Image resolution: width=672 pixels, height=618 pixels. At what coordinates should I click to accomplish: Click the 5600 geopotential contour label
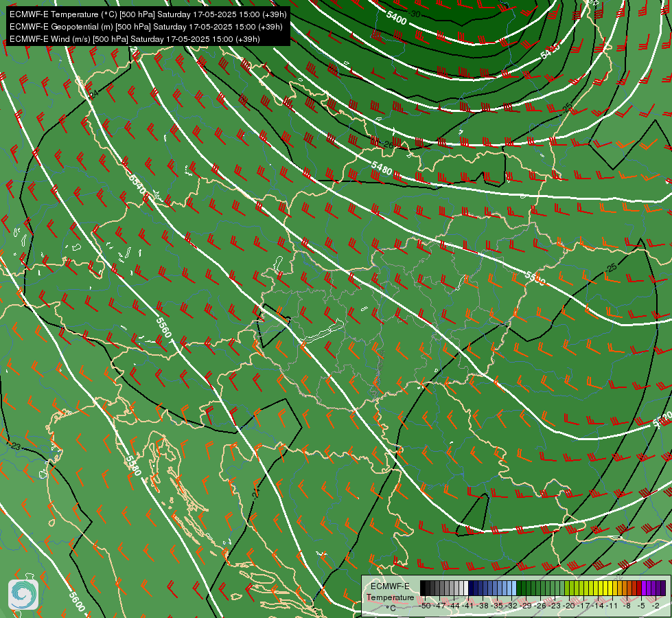77,602
